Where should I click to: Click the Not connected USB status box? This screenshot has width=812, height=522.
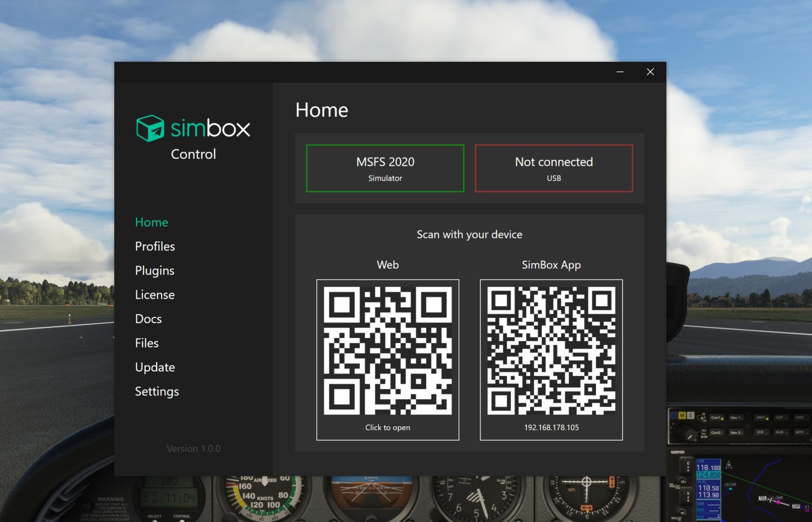pos(553,168)
